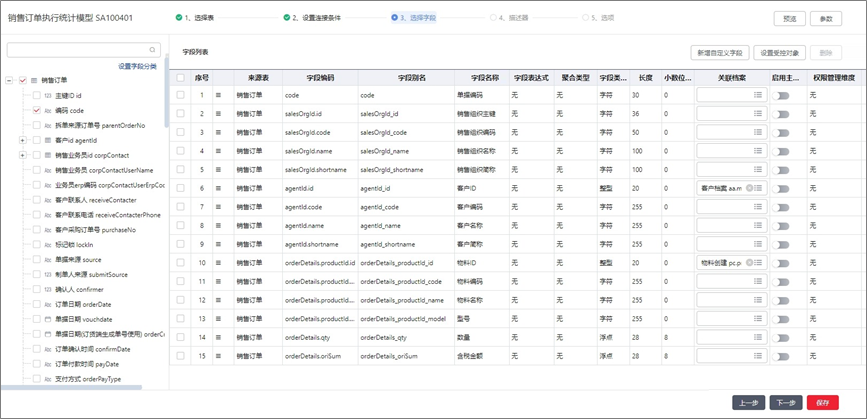Select the row 4 checkbox in the field list
The height and width of the screenshot is (419, 867).
180,151
